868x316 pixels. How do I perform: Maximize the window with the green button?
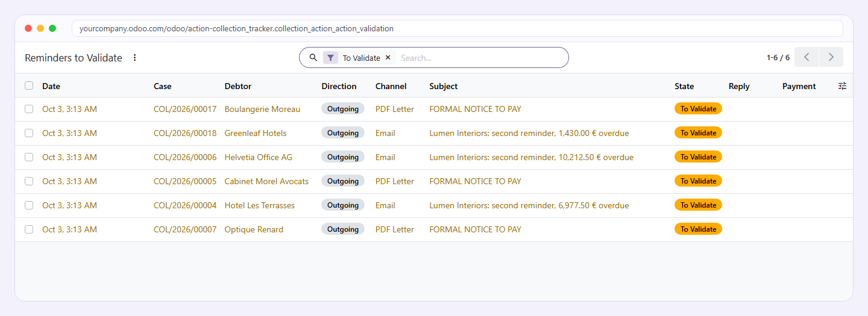[x=52, y=28]
